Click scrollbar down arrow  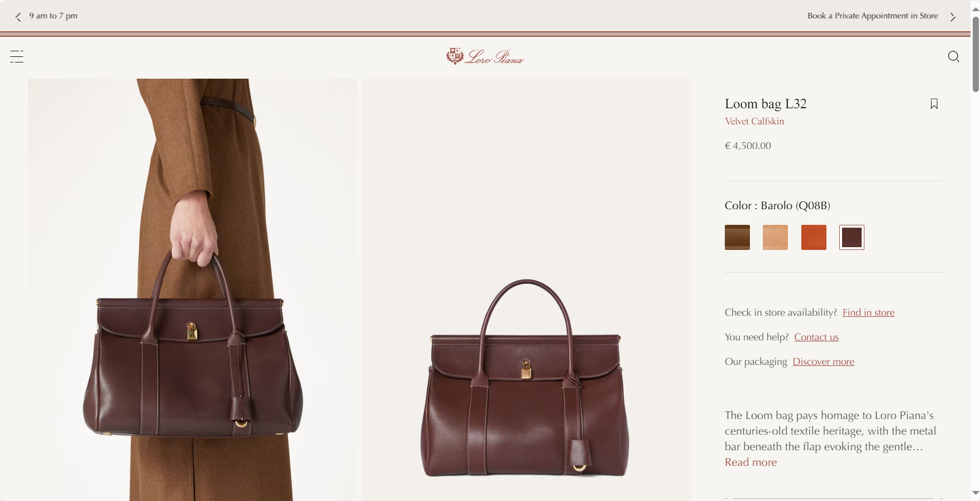(x=976, y=493)
